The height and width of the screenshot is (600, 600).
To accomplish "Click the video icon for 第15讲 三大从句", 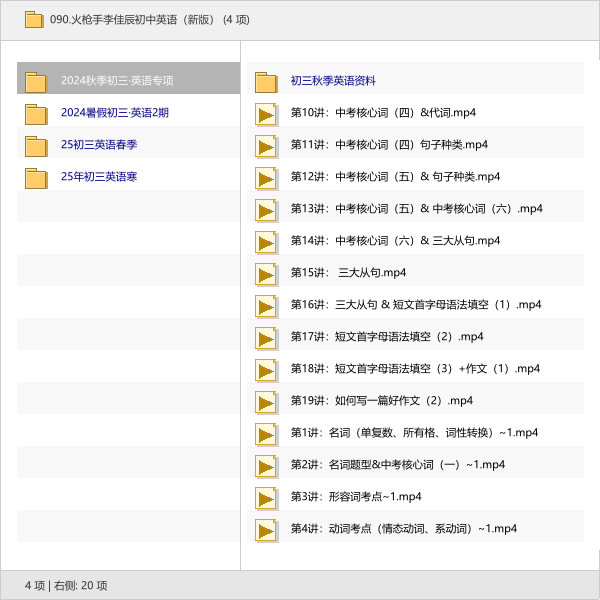I will [266, 273].
